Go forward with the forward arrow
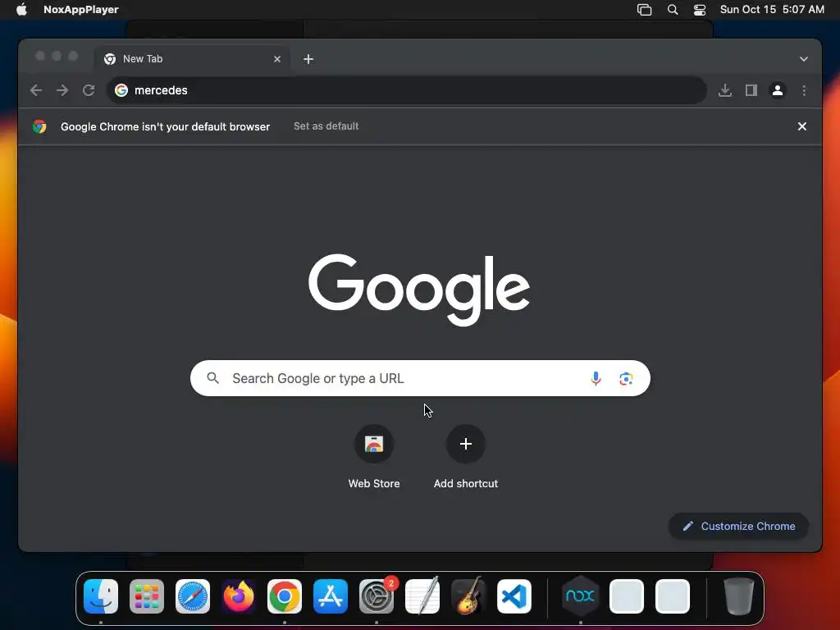Screen dimensions: 840x630 (62, 90)
